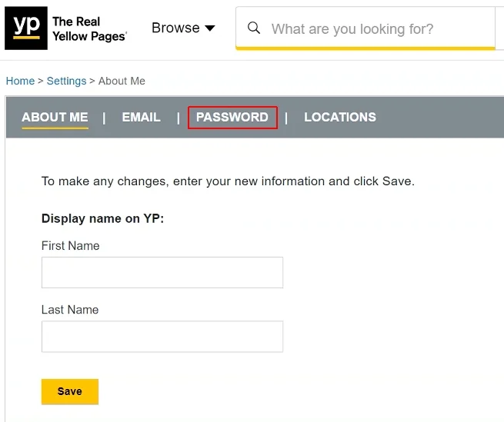Go to the Home breadcrumb link
Image resolution: width=504 pixels, height=422 pixels.
(20, 81)
